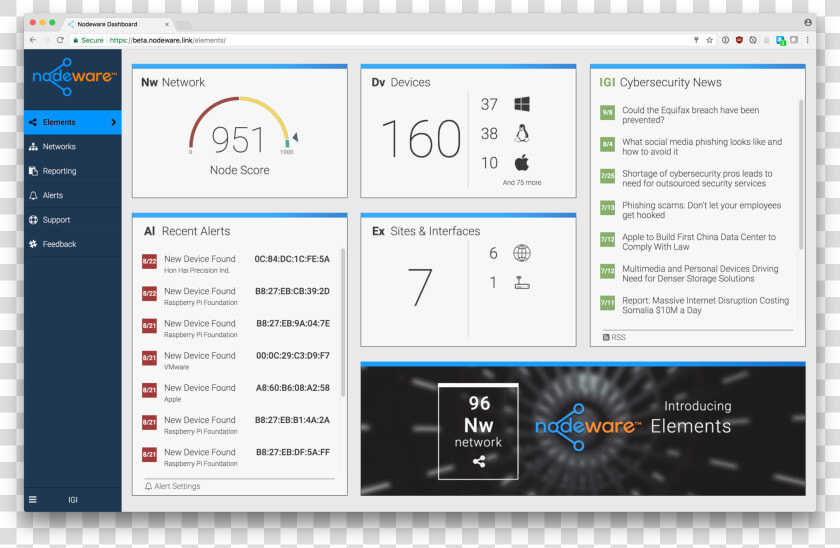840x548 pixels.
Task: Click the globe sites icon
Action: click(522, 253)
